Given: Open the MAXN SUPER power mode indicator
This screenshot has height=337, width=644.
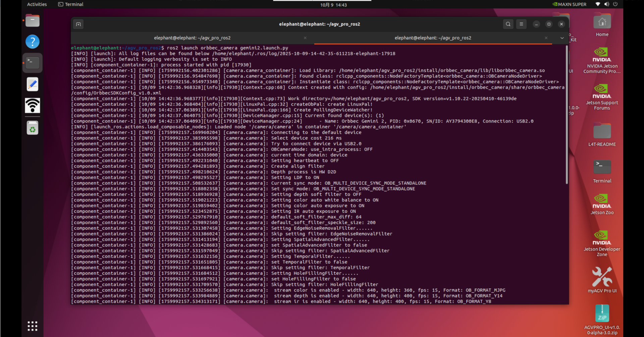Looking at the screenshot, I should (x=570, y=4).
